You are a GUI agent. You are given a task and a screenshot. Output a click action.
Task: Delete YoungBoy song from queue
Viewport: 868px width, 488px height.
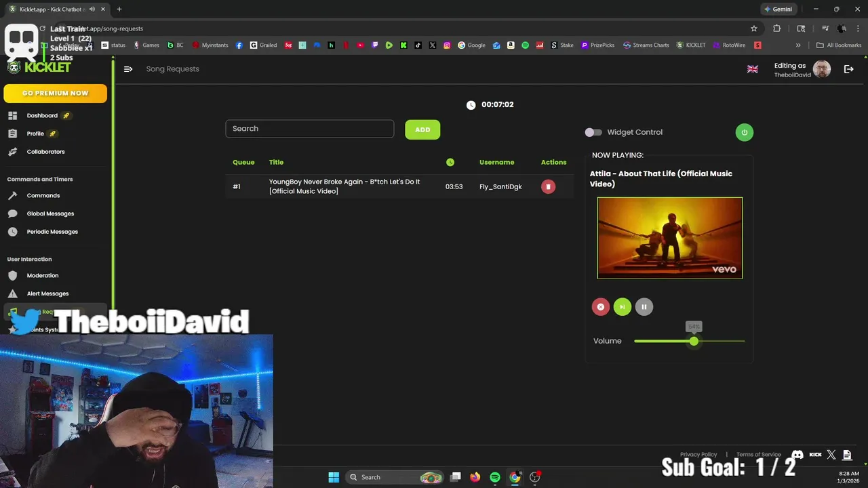point(548,186)
